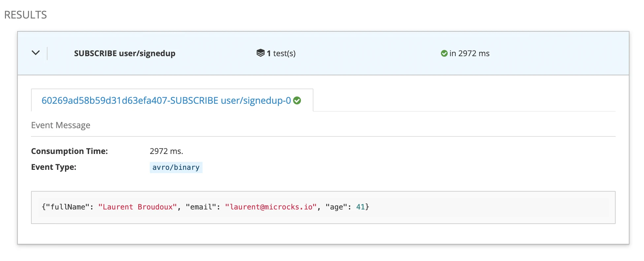Collapse the SUBSCRIBE user/signedup result row
The image size is (644, 261).
pyautogui.click(x=36, y=53)
